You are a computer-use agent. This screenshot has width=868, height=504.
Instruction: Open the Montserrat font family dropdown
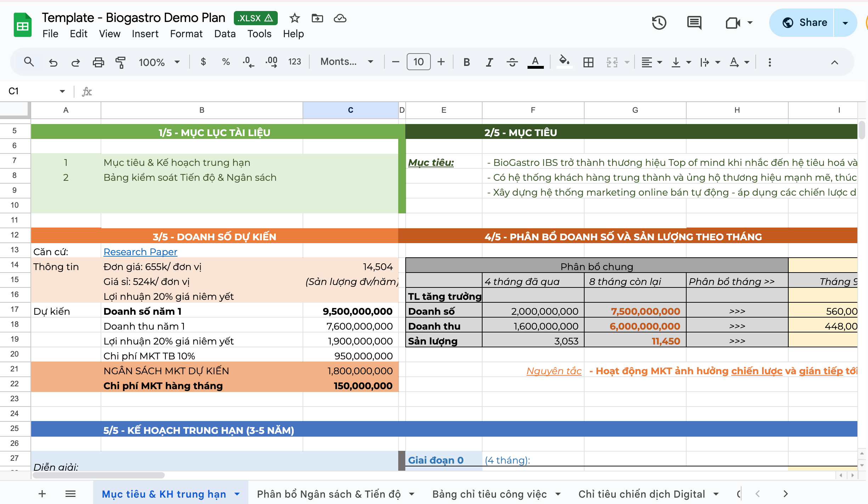(346, 62)
